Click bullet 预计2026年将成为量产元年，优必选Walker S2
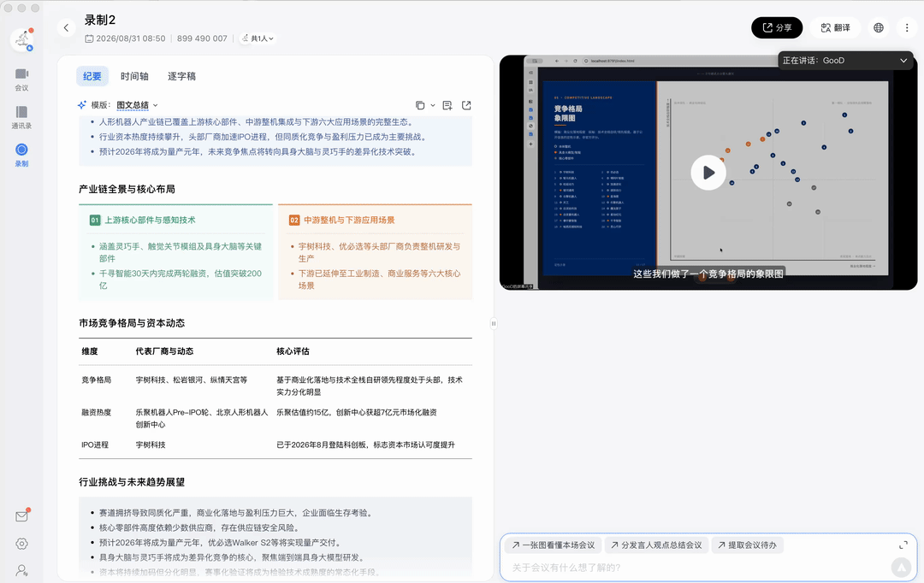This screenshot has width=924, height=583. (x=220, y=542)
